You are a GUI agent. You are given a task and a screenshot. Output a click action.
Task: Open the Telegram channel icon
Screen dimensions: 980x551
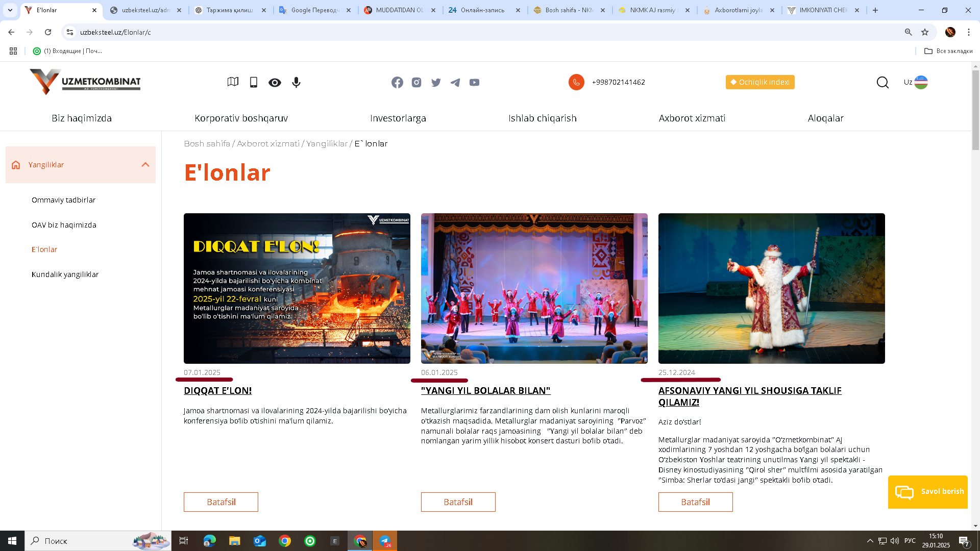455,82
